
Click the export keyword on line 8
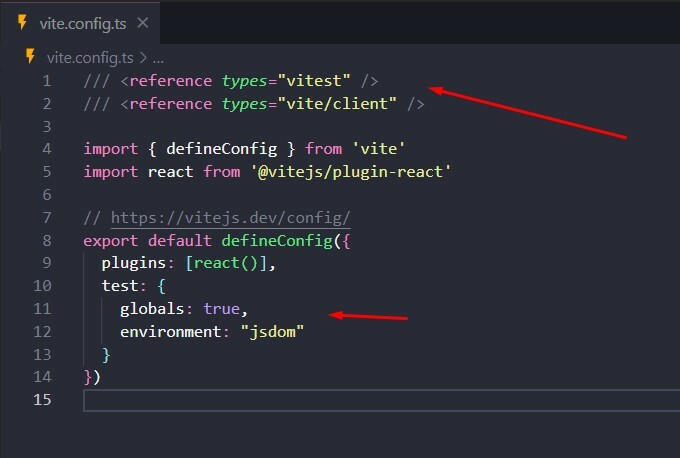click(111, 241)
